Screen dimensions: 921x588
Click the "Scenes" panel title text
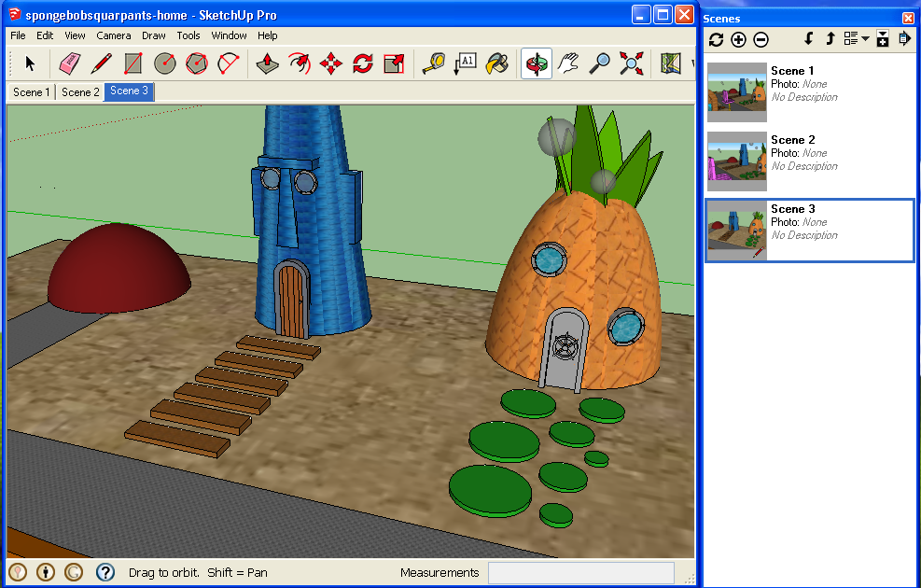[721, 19]
